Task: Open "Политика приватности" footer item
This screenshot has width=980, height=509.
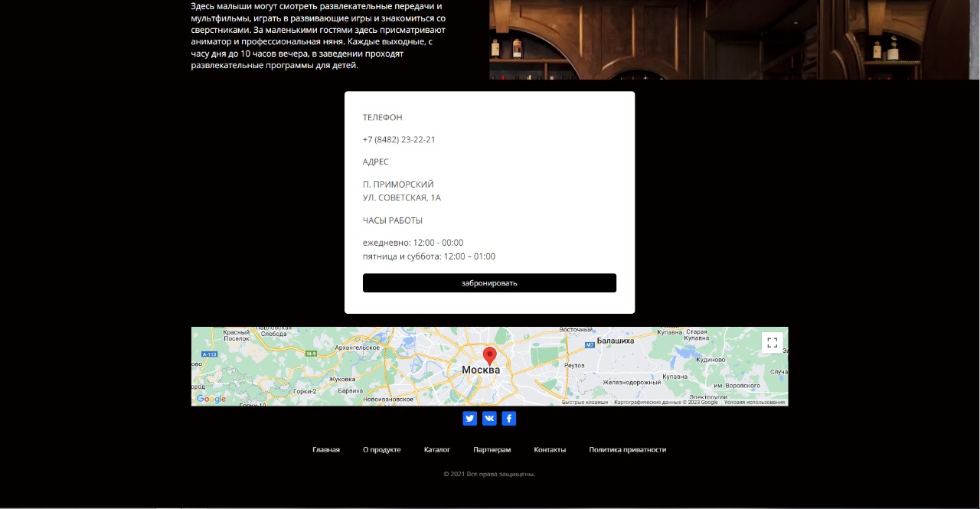Action: click(628, 450)
